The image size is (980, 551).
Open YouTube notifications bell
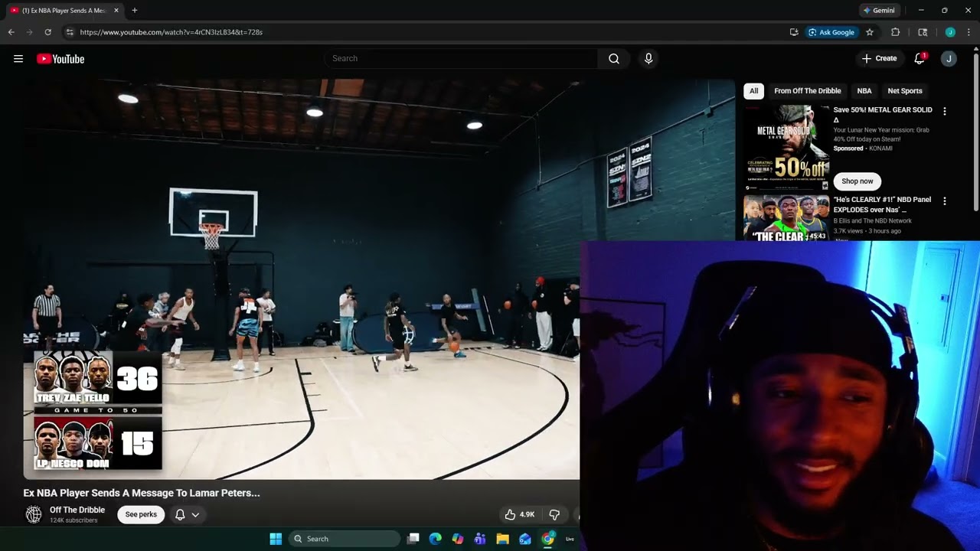coord(920,59)
